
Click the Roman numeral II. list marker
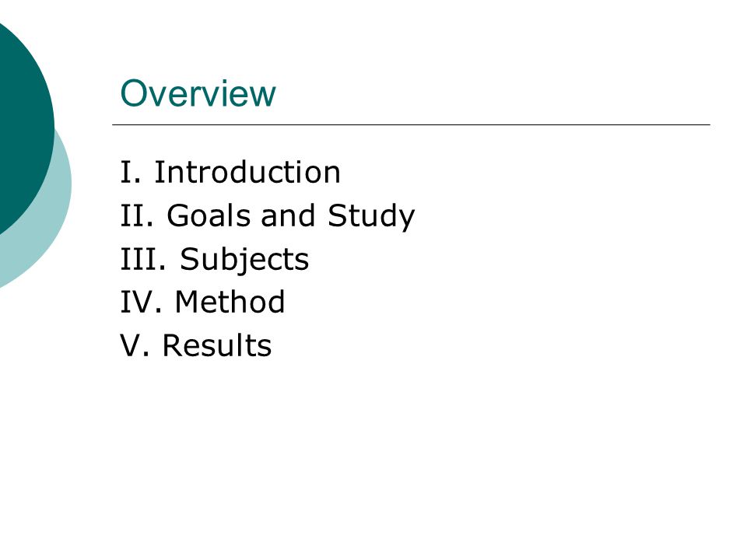point(137,215)
